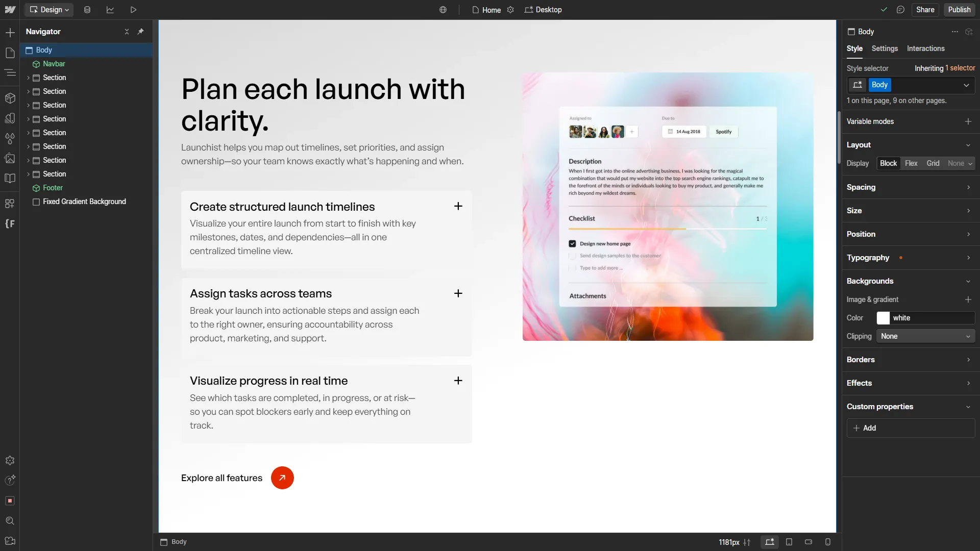Open the Pages panel icon
This screenshot has height=551, width=980.
pyautogui.click(x=10, y=53)
